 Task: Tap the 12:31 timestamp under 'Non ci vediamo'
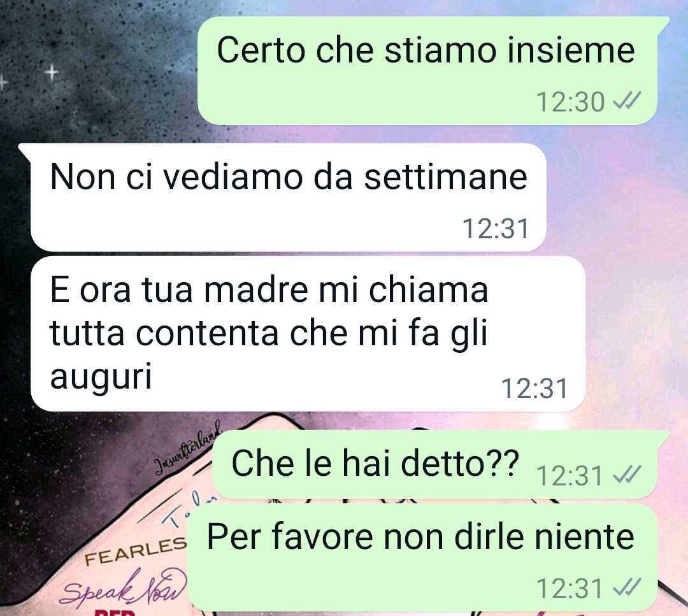(x=496, y=229)
